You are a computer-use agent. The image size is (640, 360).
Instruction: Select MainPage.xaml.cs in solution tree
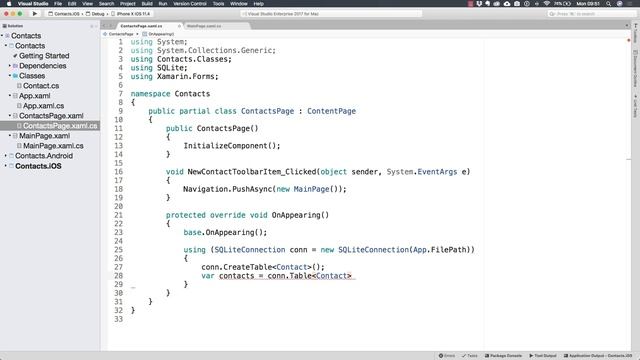click(53, 146)
